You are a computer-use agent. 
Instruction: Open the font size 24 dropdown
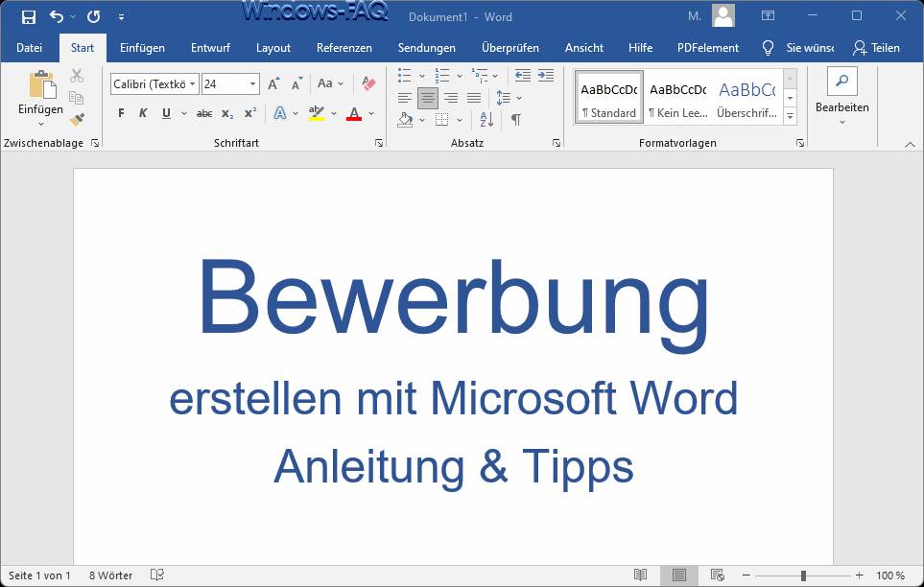pyautogui.click(x=252, y=83)
